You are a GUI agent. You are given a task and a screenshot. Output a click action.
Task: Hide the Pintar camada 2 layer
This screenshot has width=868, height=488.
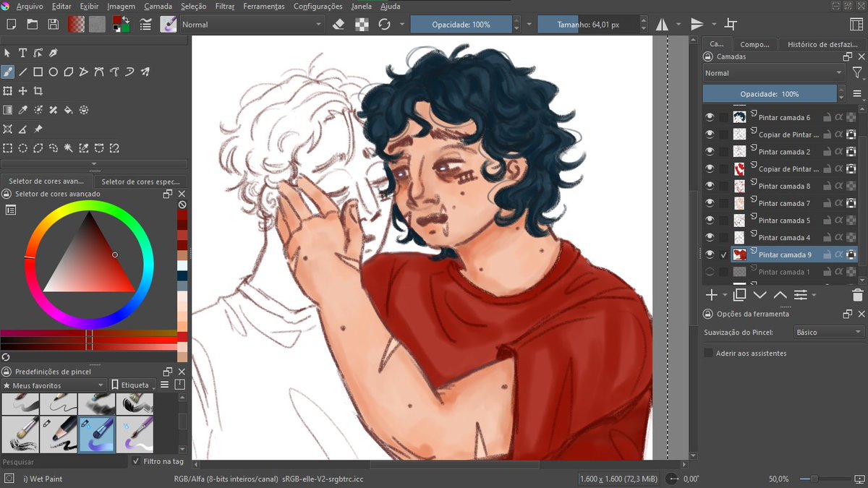[x=710, y=152]
